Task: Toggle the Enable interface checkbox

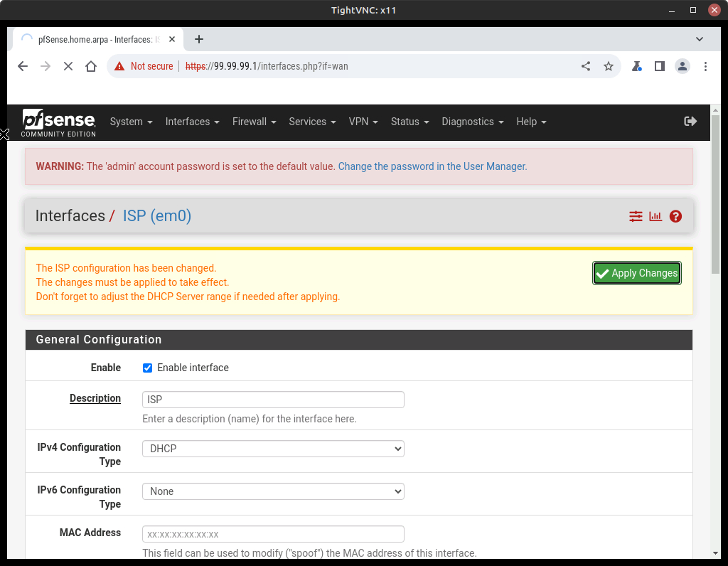Action: point(147,368)
